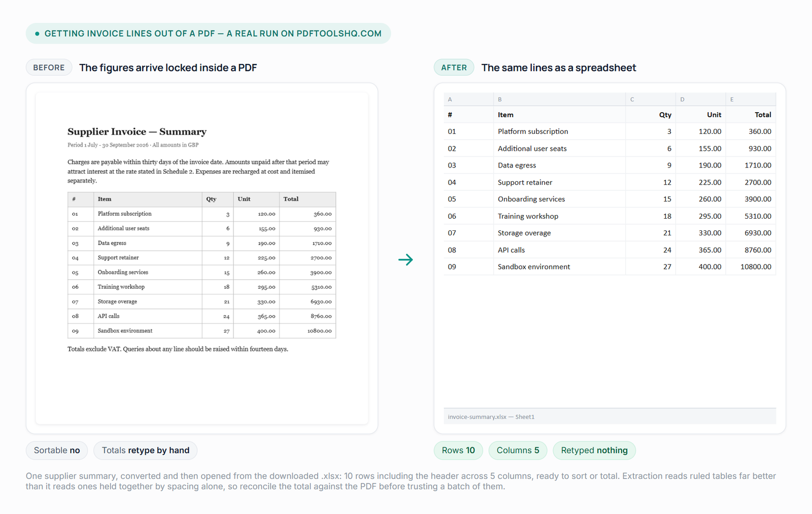
Task: Click spreadsheet cell 'Training workshop'
Action: pyautogui.click(x=559, y=216)
